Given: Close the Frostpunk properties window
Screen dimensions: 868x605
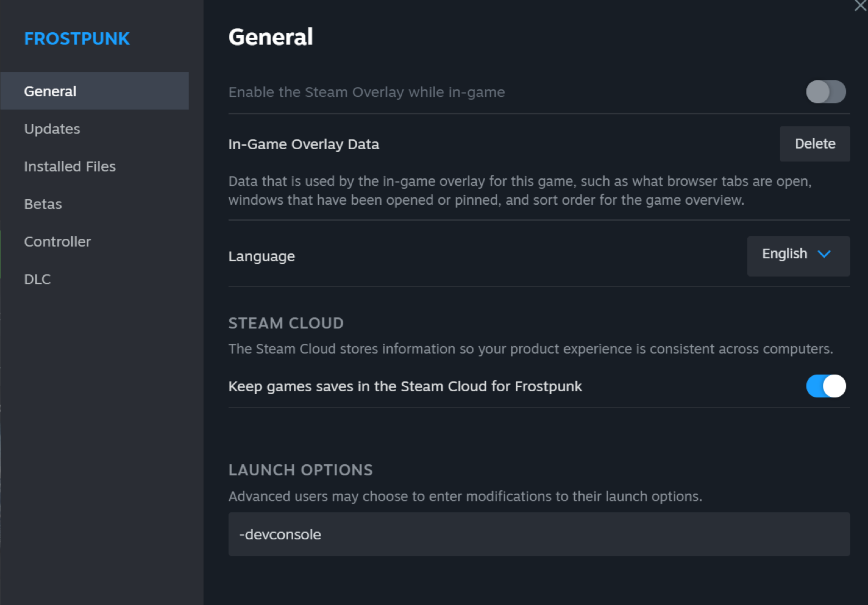Looking at the screenshot, I should click(x=860, y=6).
